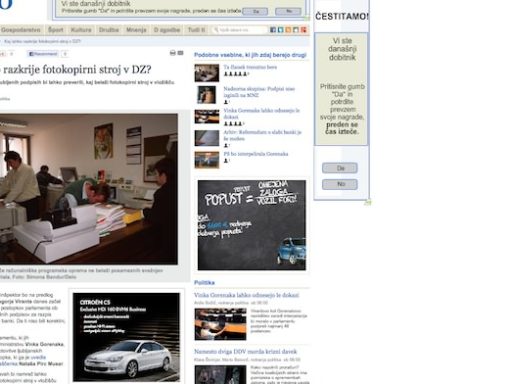Click the Da button in top banner
This screenshot has width=512, height=384.
tap(255, 11)
